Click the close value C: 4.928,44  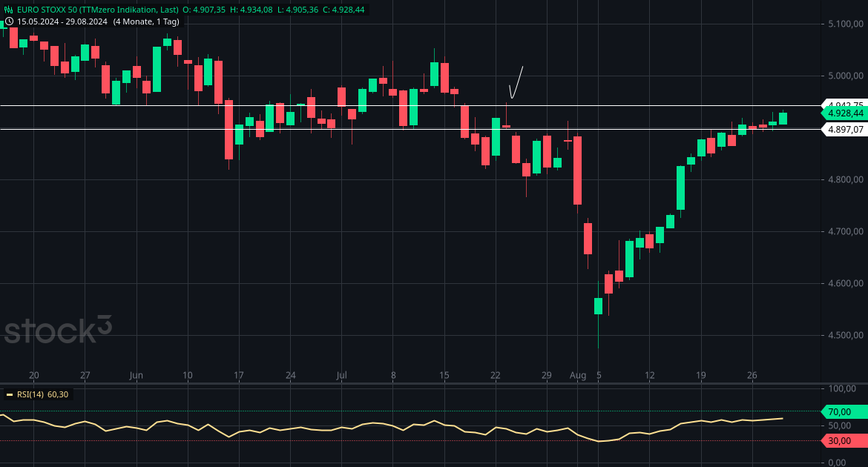(343, 10)
